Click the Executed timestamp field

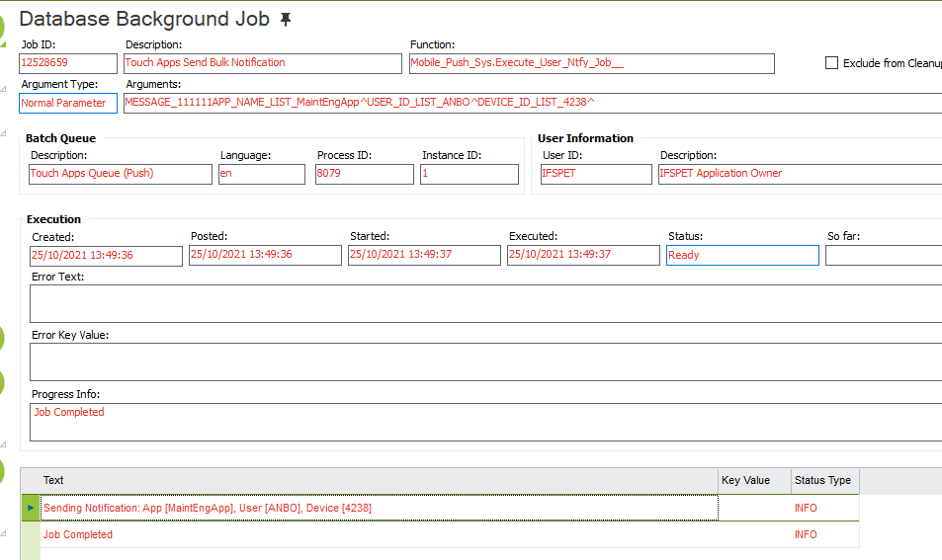click(x=583, y=255)
